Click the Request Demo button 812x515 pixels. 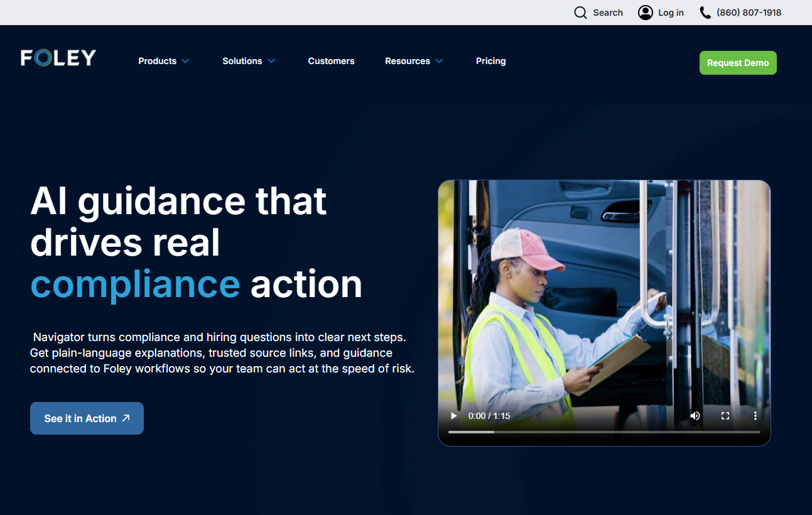pos(738,63)
